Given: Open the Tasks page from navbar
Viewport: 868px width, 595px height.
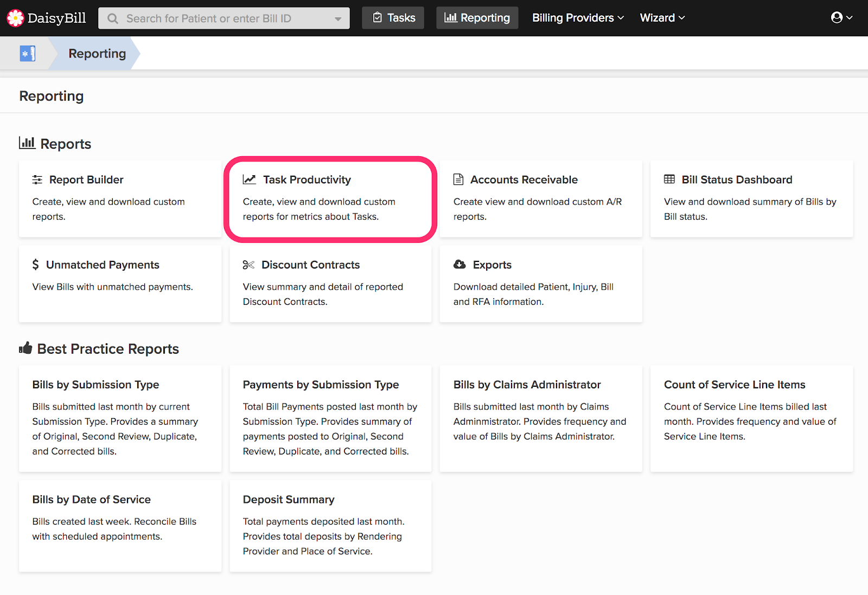Looking at the screenshot, I should 393,18.
